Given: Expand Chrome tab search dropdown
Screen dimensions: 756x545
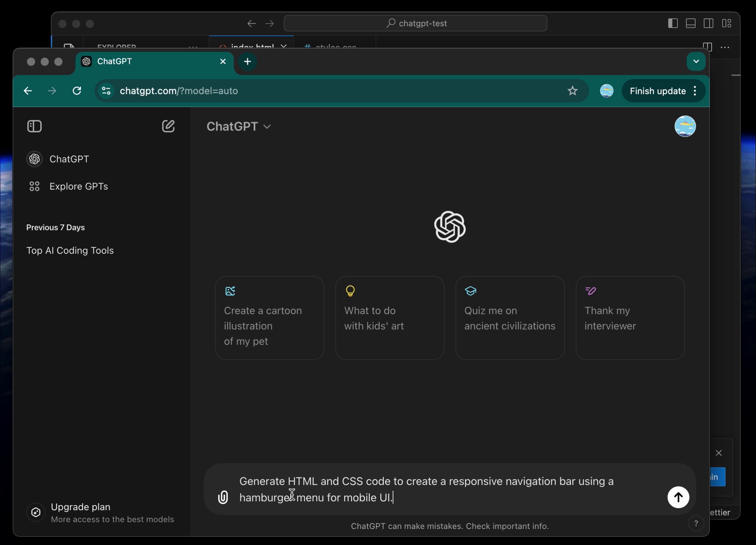Looking at the screenshot, I should (x=696, y=61).
